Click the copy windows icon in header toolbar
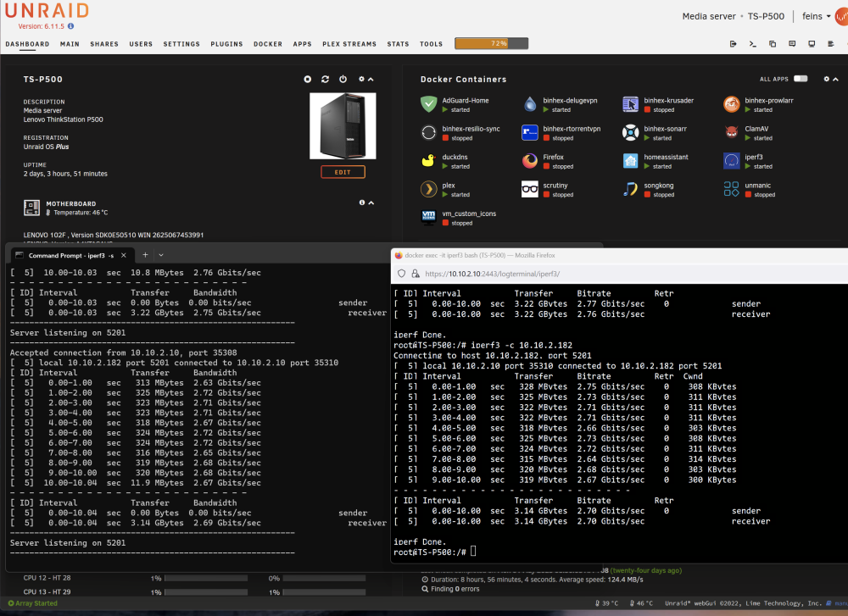This screenshot has height=616, width=848. click(773, 44)
